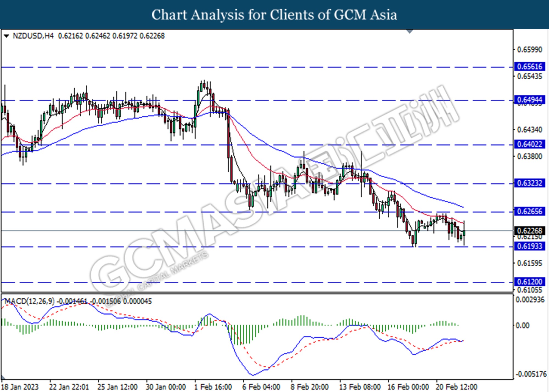Image resolution: width=549 pixels, height=392 pixels.
Task: Click the MACD(12,26,9) indicator label
Action: 29,301
